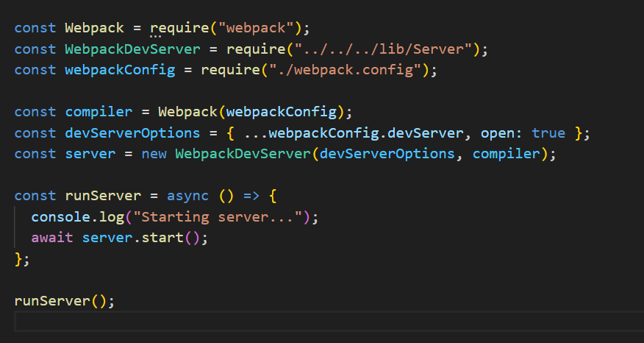Click 'server' in the 'const server' declaration

(x=90, y=154)
